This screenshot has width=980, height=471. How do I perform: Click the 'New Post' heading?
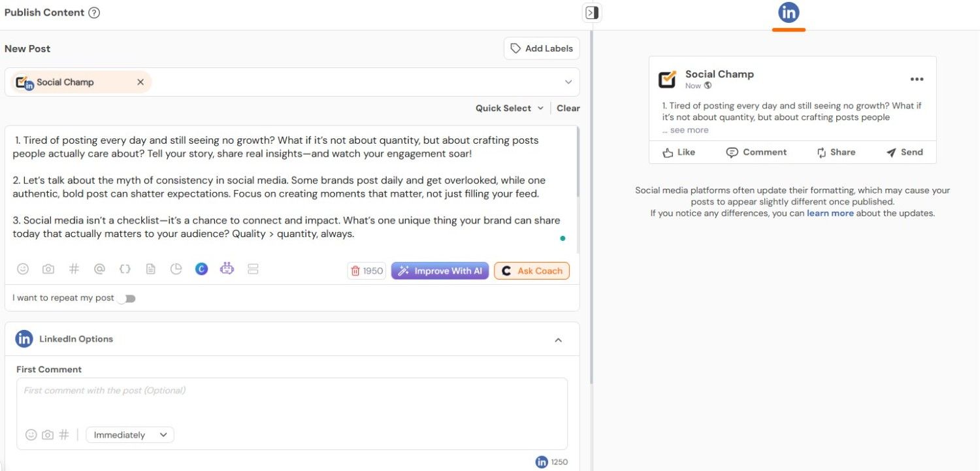pyautogui.click(x=27, y=48)
